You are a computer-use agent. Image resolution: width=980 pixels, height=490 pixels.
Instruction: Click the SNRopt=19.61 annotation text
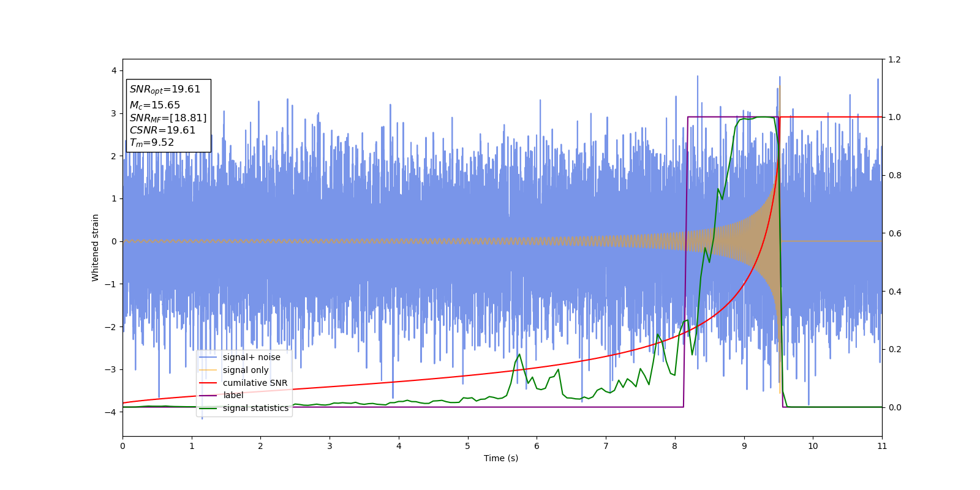pos(165,89)
